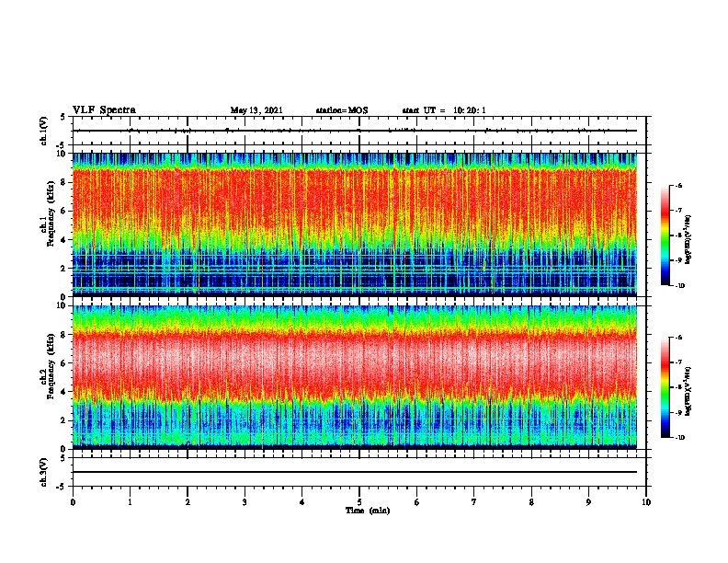Click the ch.2 color bar log(PSD) units label
Image resolution: width=728 pixels, height=563 pixels.
coord(688,392)
